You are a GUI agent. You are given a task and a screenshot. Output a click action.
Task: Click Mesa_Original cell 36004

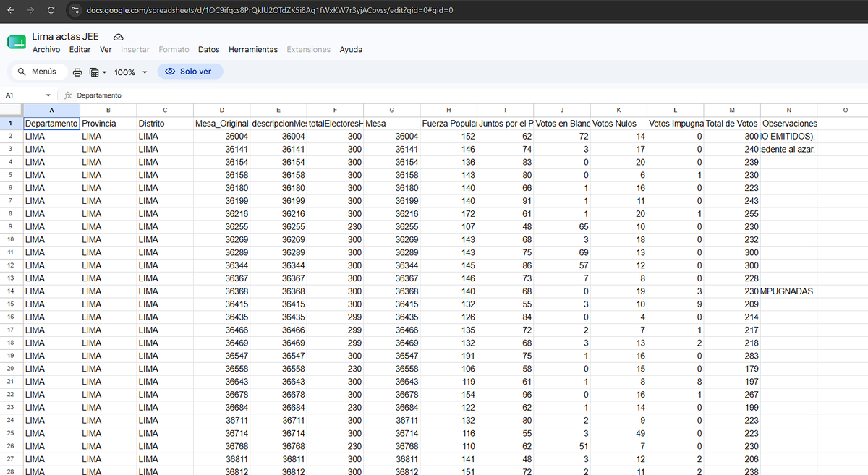pyautogui.click(x=221, y=137)
